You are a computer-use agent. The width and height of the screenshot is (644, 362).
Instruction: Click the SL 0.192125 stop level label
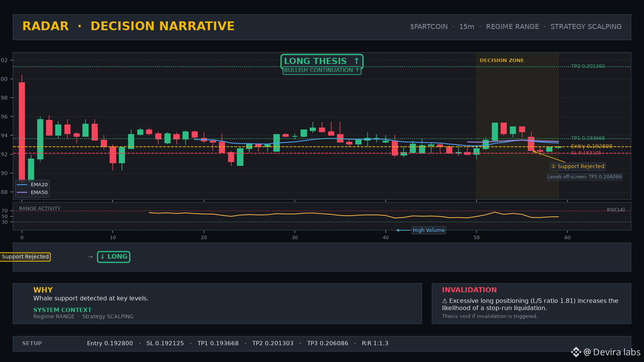(586, 153)
